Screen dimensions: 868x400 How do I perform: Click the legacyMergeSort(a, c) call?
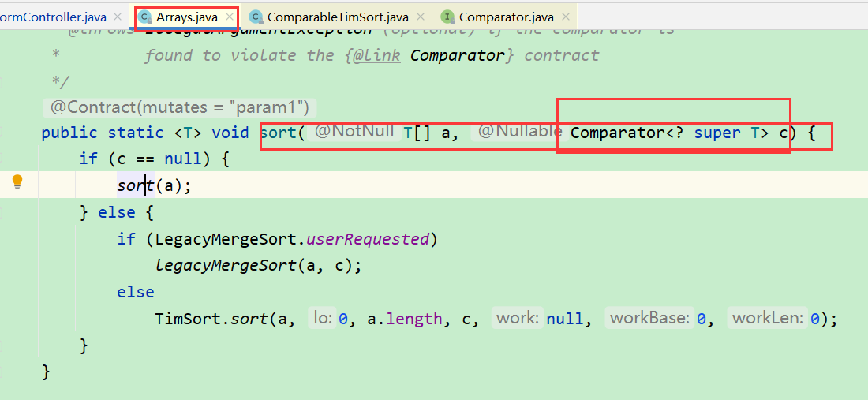point(258,266)
